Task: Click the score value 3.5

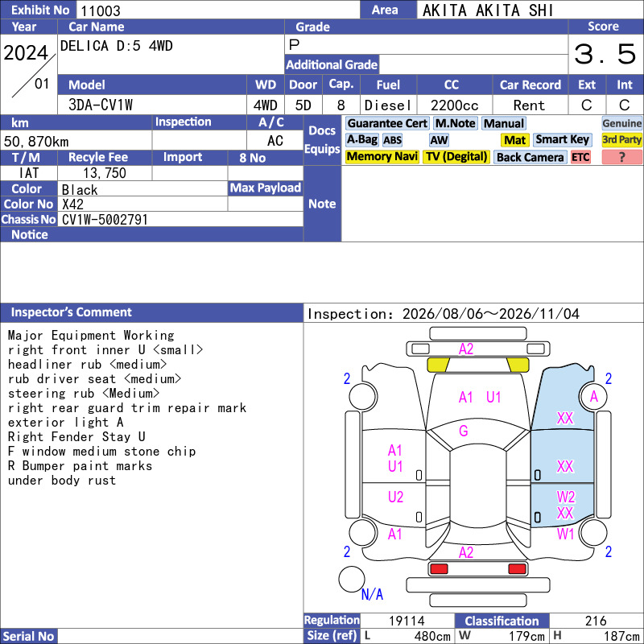Action: coord(605,54)
